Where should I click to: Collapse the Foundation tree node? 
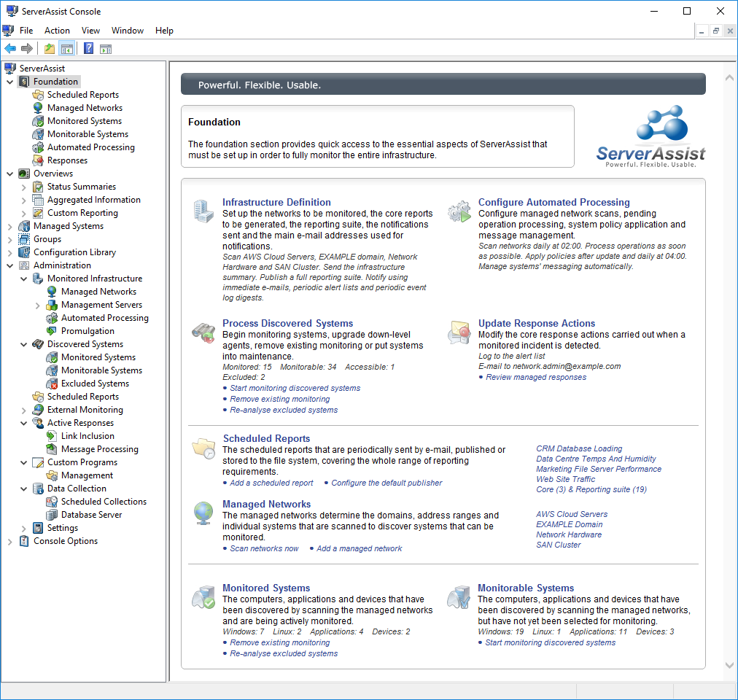10,82
